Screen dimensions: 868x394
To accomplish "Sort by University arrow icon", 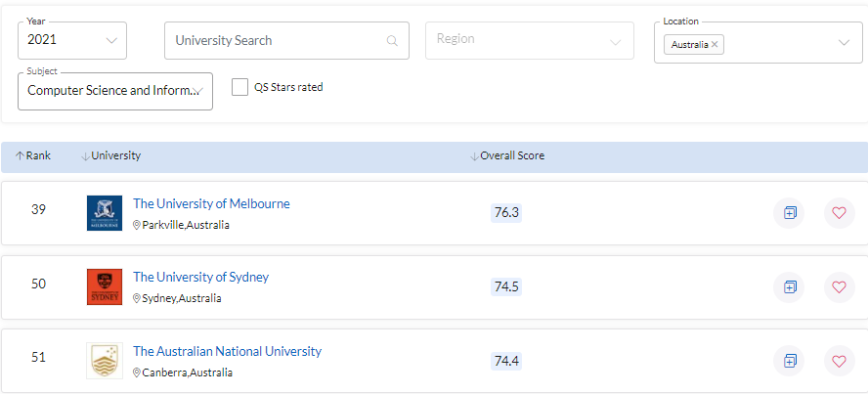I will coord(85,156).
